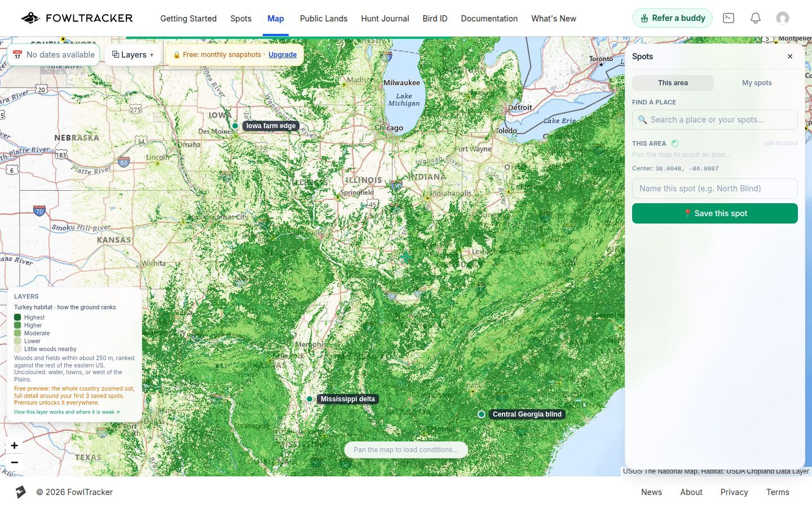Open the Getting Started page

pyautogui.click(x=188, y=19)
